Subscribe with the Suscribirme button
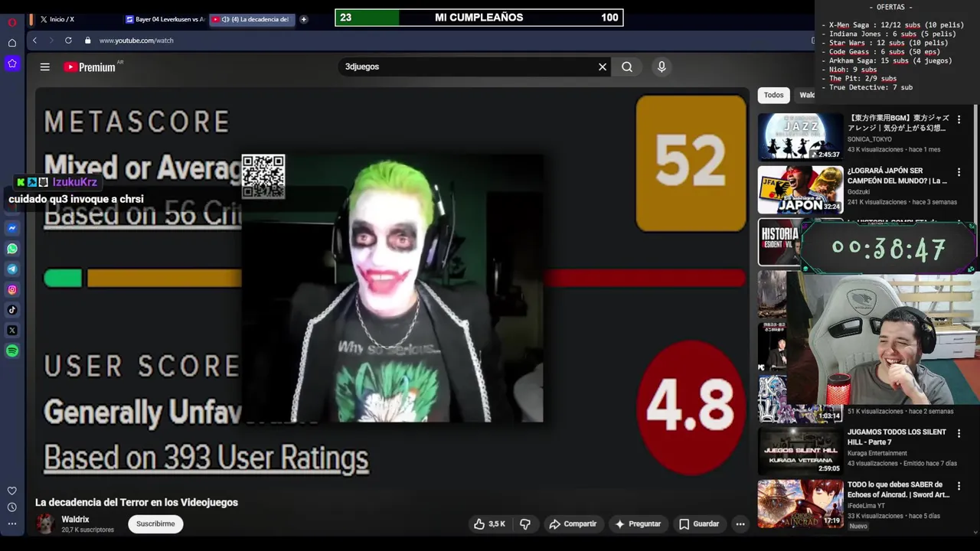The image size is (980, 551). [x=155, y=524]
